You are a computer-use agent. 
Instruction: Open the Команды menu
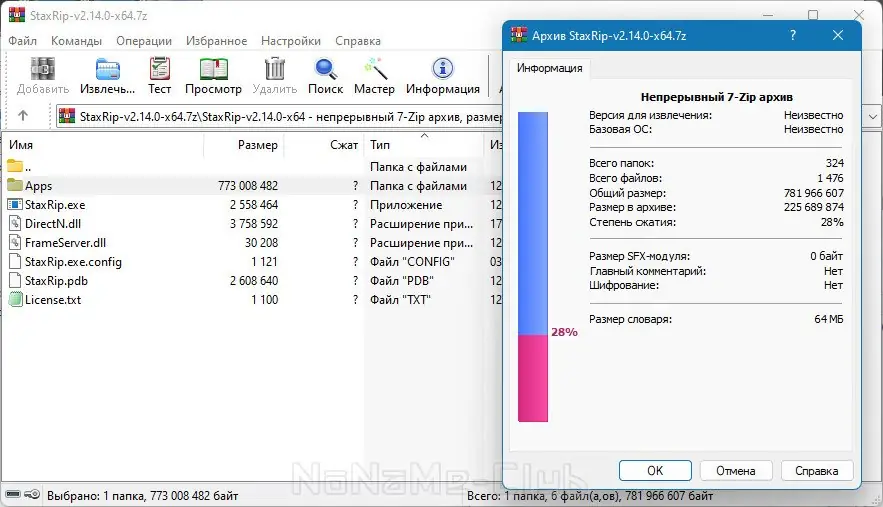click(76, 41)
